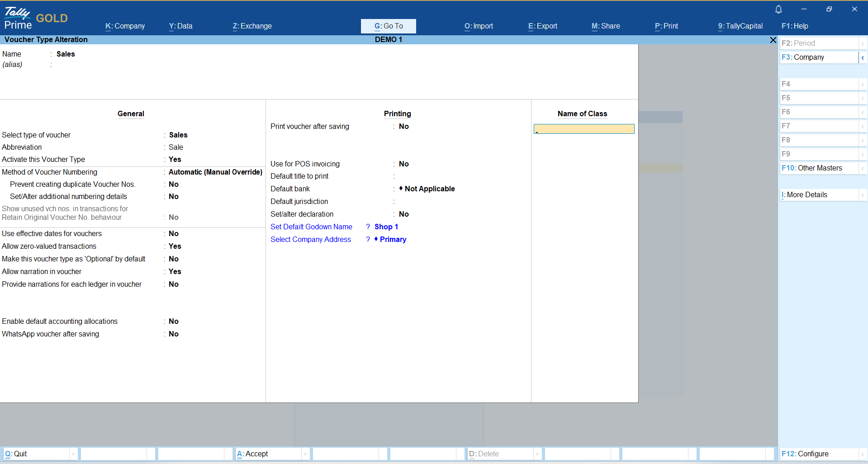868x464 pixels.
Task: Open the Go To menu
Action: [388, 26]
